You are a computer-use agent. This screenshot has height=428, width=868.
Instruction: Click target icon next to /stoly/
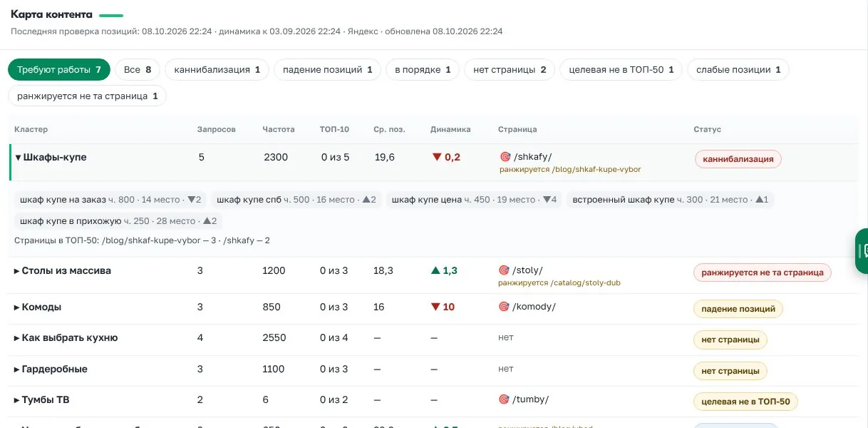point(505,270)
